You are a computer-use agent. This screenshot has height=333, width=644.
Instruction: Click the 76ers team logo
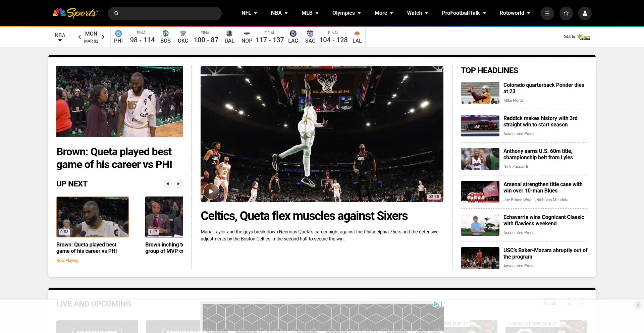pyautogui.click(x=118, y=34)
